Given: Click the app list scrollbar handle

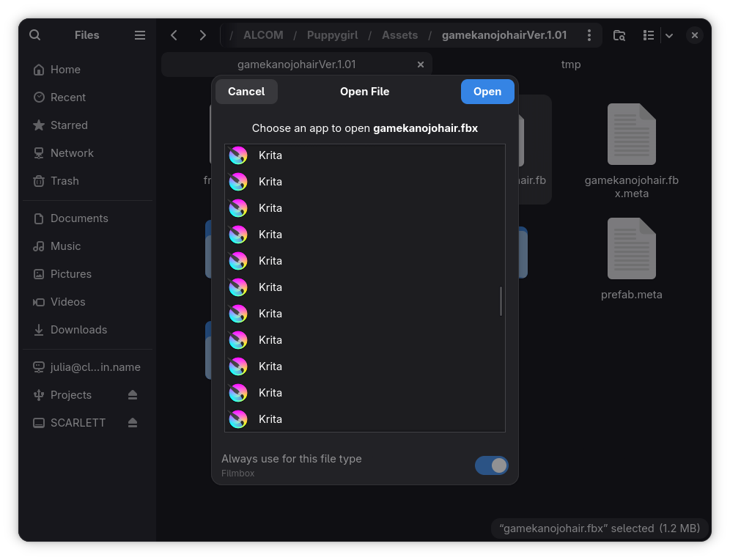Looking at the screenshot, I should (x=501, y=301).
